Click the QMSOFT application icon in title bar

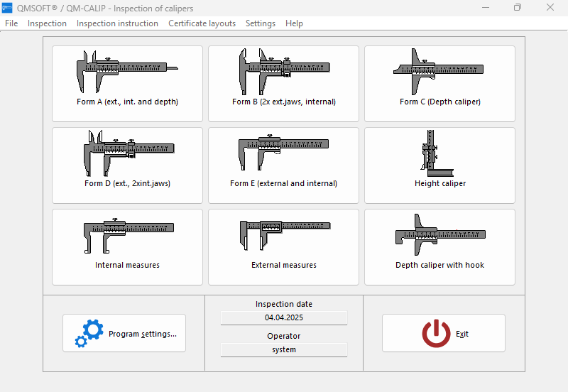click(7, 8)
